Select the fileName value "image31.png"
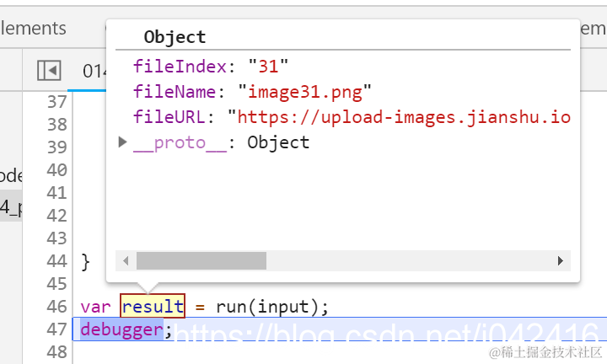The height and width of the screenshot is (364, 607). pyautogui.click(x=304, y=92)
